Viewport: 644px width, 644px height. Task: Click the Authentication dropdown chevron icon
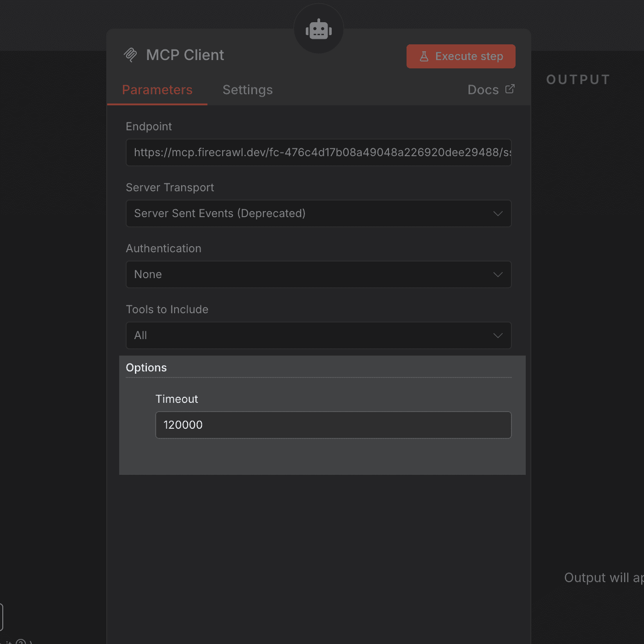[x=498, y=274]
